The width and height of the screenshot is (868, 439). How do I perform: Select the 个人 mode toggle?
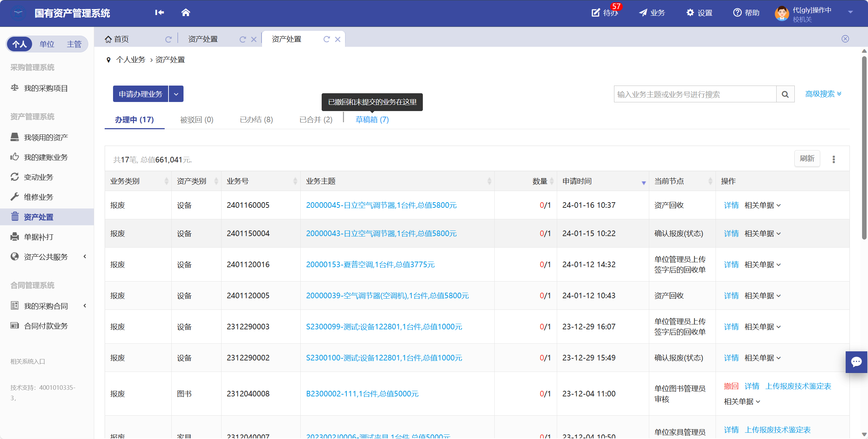(x=20, y=44)
